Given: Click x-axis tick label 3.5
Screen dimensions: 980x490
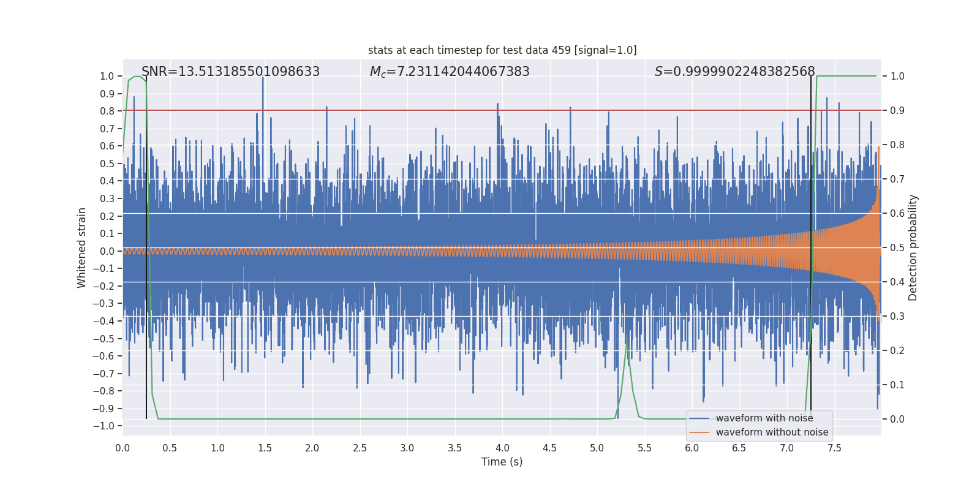Looking at the screenshot, I should [x=454, y=448].
